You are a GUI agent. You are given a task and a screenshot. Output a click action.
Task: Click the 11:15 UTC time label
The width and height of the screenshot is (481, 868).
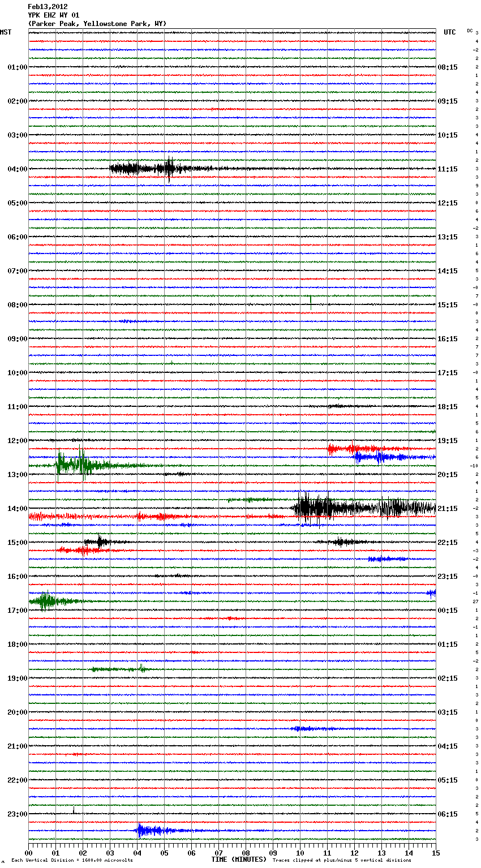click(x=448, y=169)
